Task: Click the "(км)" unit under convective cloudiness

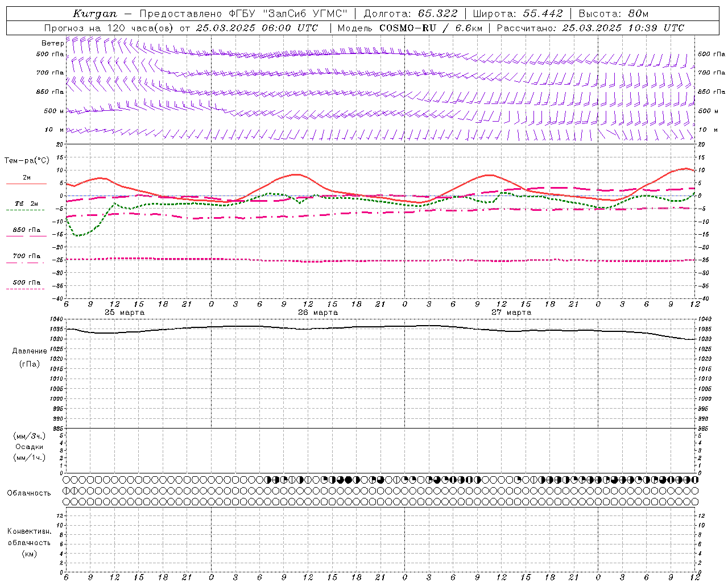Action: (x=30, y=554)
